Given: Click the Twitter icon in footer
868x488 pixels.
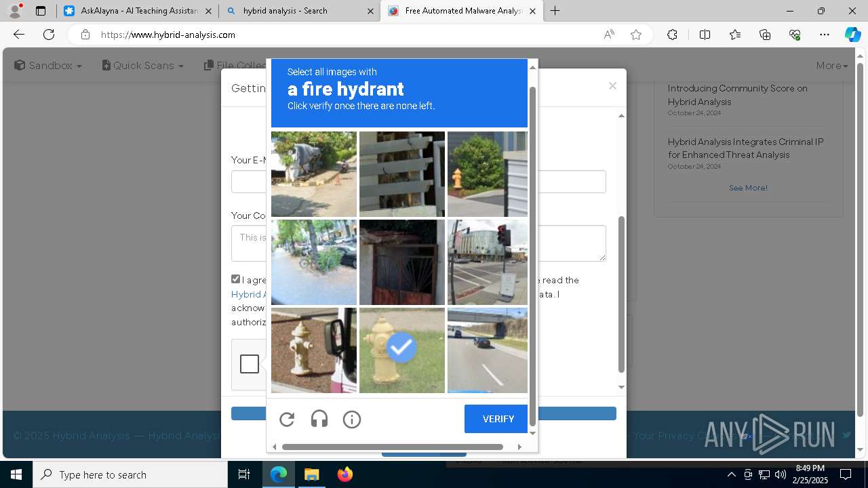Looking at the screenshot, I should tap(847, 435).
